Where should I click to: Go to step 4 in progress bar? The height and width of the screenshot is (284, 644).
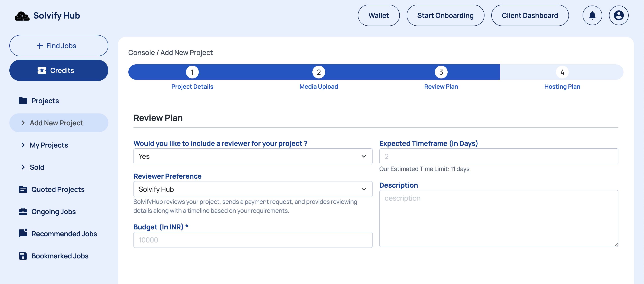pyautogui.click(x=562, y=72)
